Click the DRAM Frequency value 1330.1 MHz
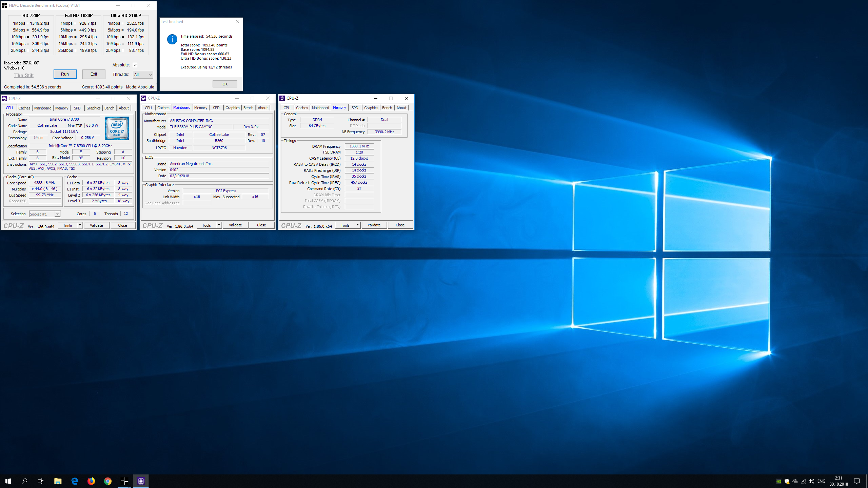 (359, 146)
